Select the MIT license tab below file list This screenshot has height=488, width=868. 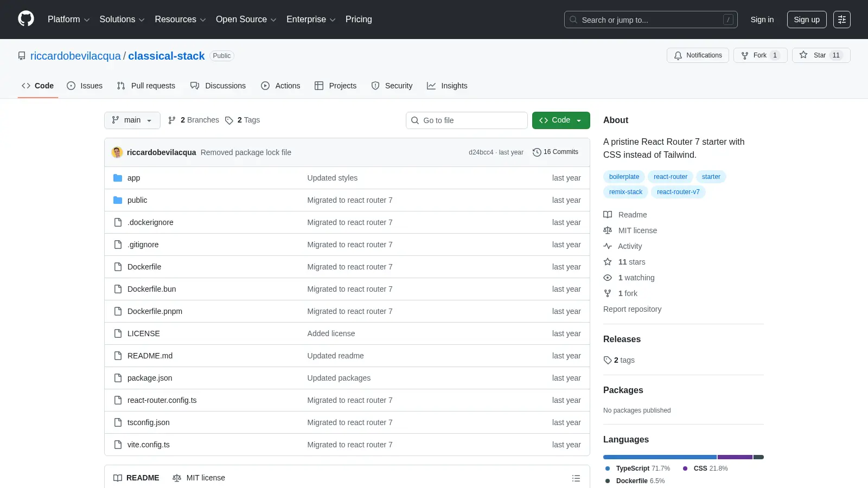coord(199,478)
